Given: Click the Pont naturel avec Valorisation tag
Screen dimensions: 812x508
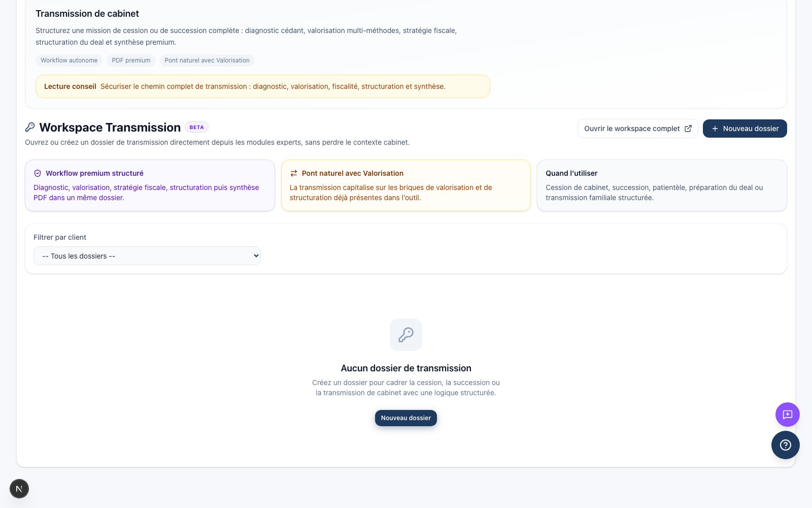Looking at the screenshot, I should pos(207,60).
